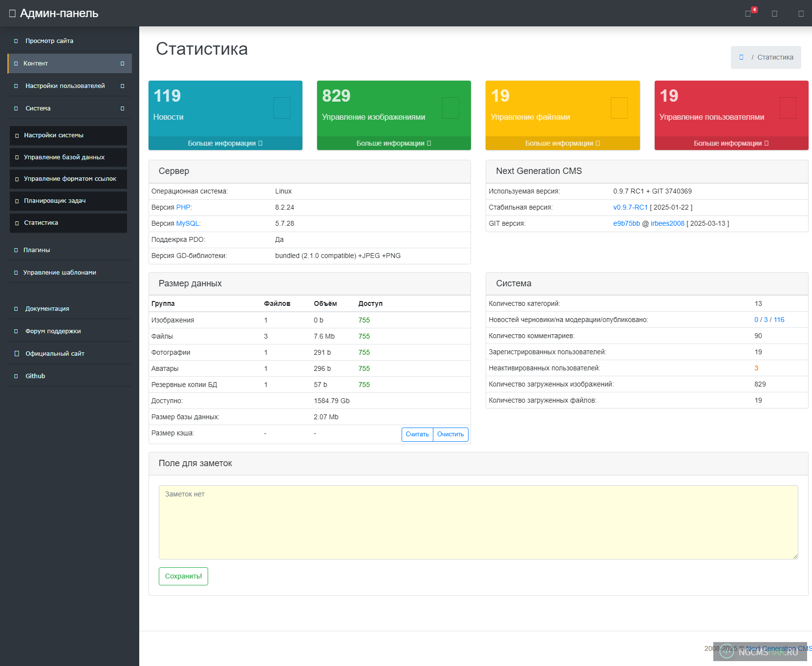Screen dimensions: 812x666
Task: Select Статистика in the sidebar submenu
Action: click(x=68, y=223)
